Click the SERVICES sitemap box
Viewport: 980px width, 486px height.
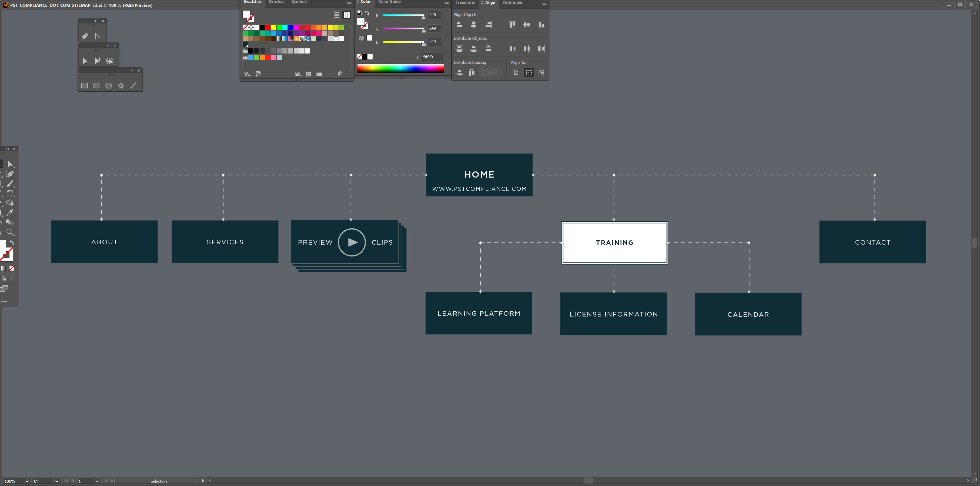(225, 242)
